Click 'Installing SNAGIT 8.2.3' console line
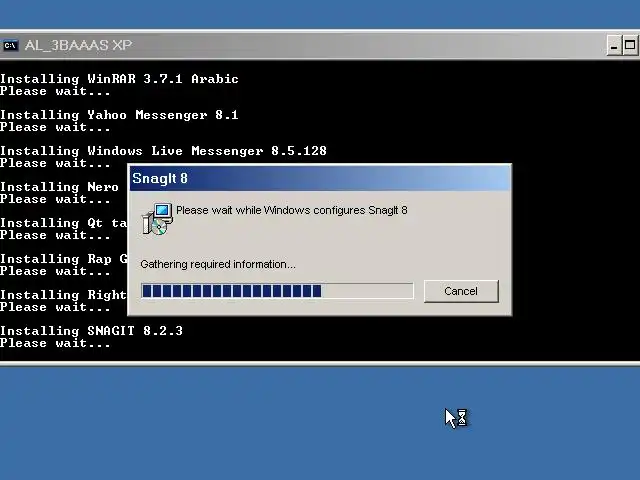 [91, 331]
